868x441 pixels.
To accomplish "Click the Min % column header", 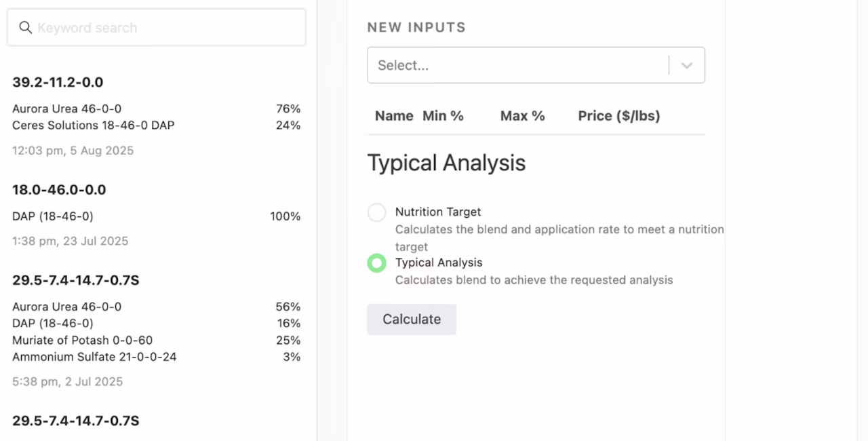I will click(x=443, y=116).
